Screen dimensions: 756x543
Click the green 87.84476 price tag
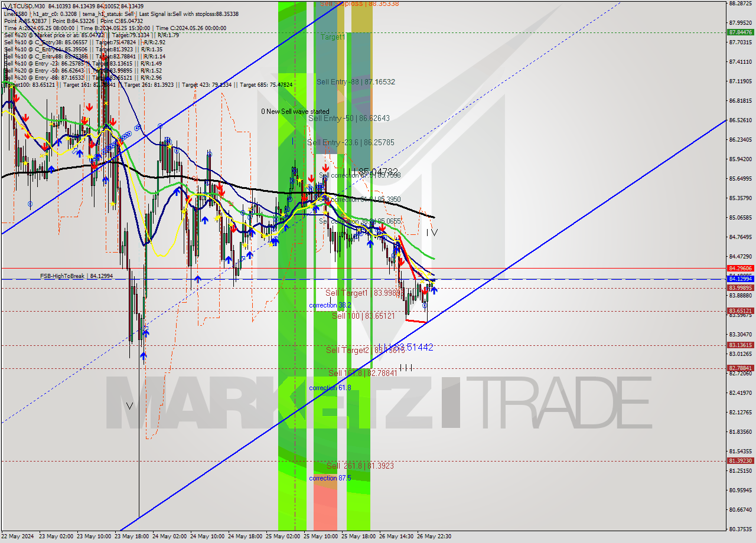[740, 32]
